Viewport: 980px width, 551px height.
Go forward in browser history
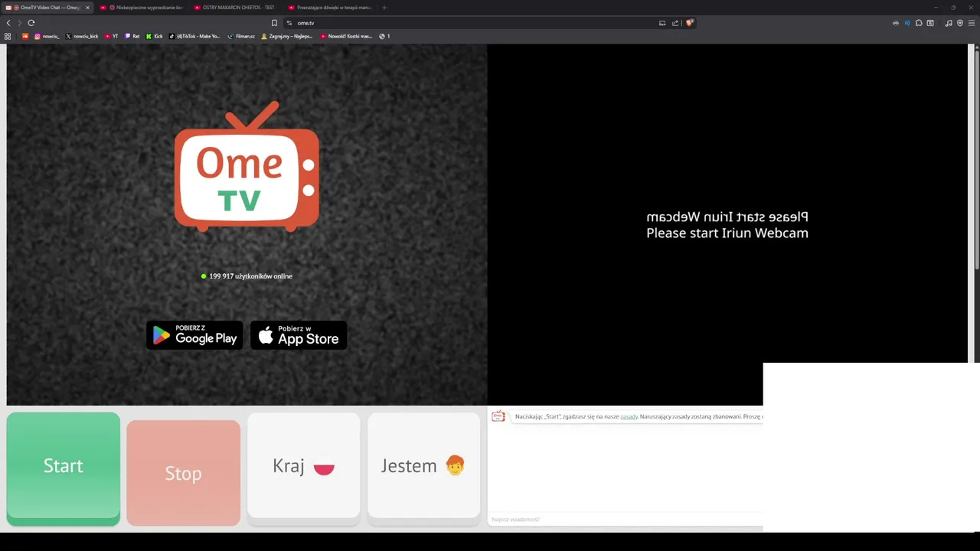click(20, 23)
